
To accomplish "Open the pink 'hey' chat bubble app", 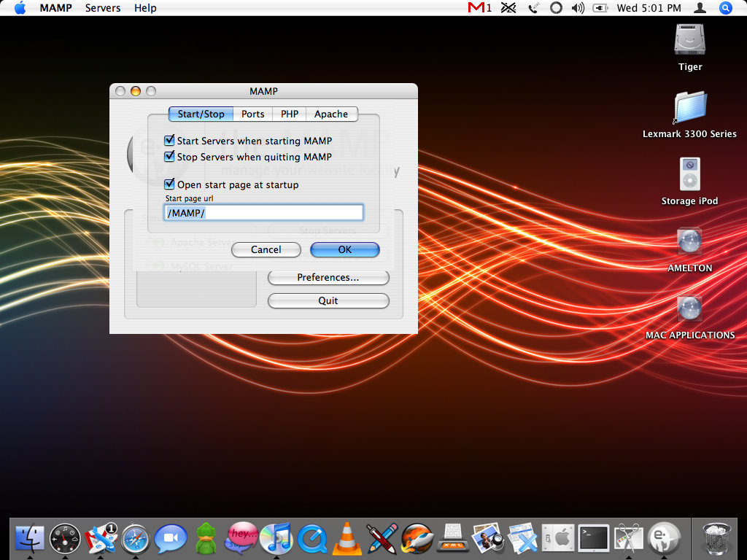I will (242, 537).
